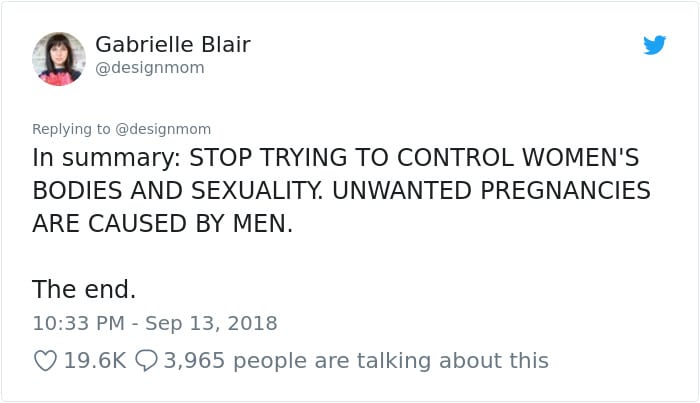Click "The end." text in tweet
The height and width of the screenshot is (403, 700).
[x=84, y=289]
